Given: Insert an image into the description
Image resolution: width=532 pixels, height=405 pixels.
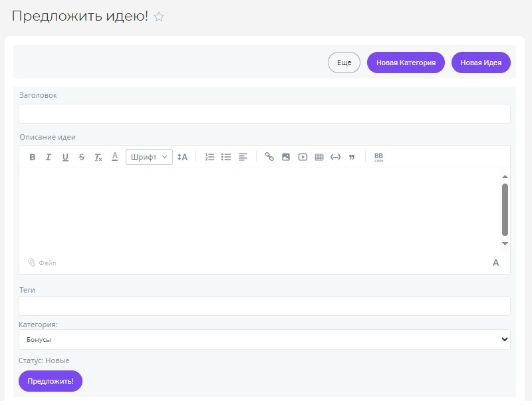Looking at the screenshot, I should (x=286, y=157).
